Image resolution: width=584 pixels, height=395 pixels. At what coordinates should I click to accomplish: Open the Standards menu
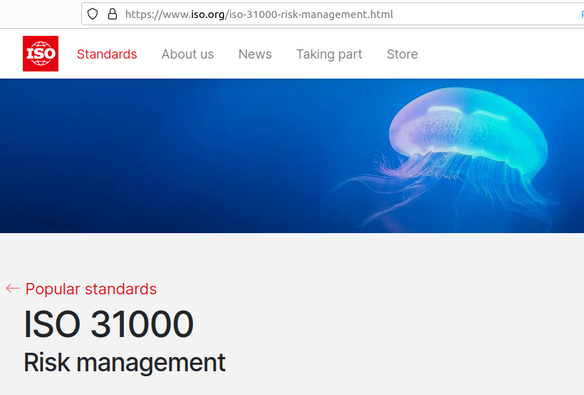(107, 54)
